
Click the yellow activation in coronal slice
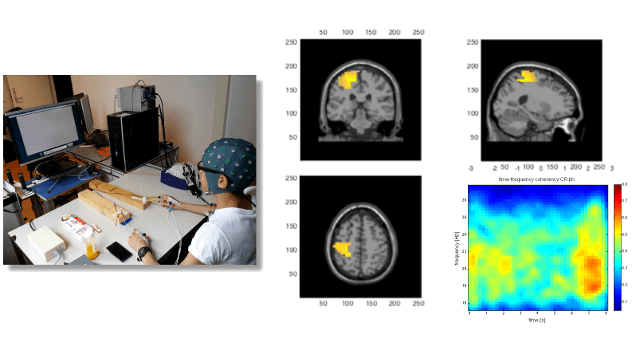click(x=349, y=79)
